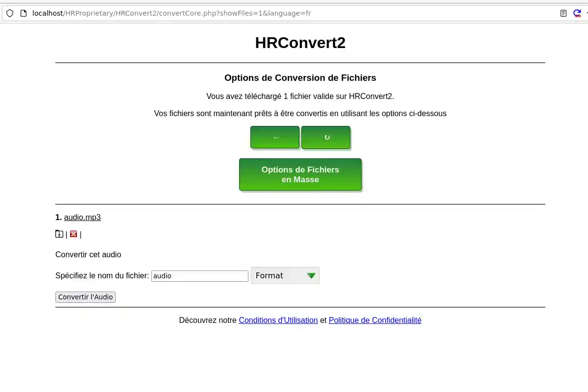Open the Politique de Confidentialité page
Screen dimensions: 588x392
375,320
